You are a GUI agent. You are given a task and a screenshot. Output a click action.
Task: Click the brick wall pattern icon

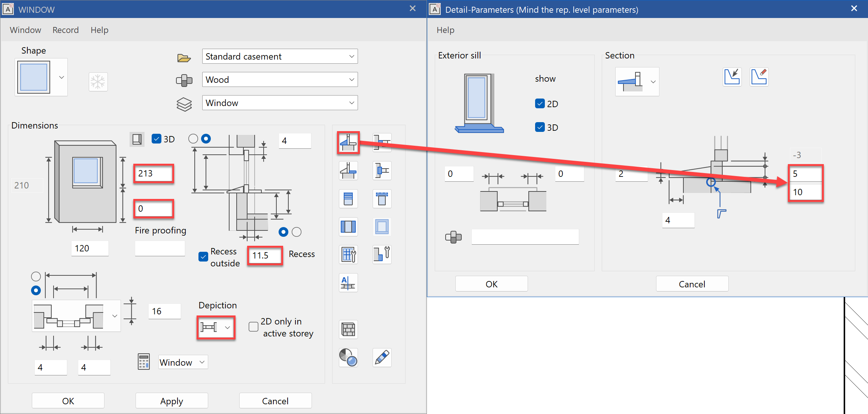pos(348,330)
